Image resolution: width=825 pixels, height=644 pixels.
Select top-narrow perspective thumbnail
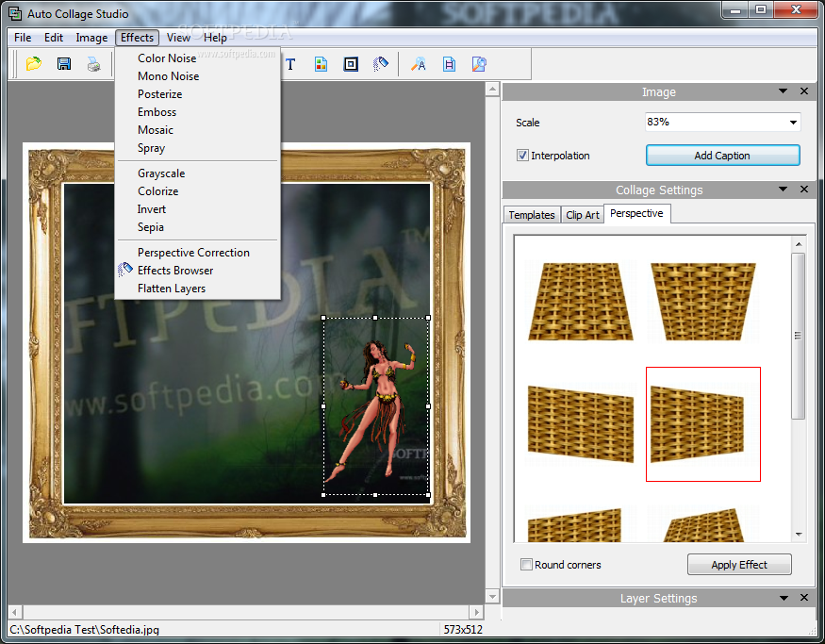pos(581,302)
